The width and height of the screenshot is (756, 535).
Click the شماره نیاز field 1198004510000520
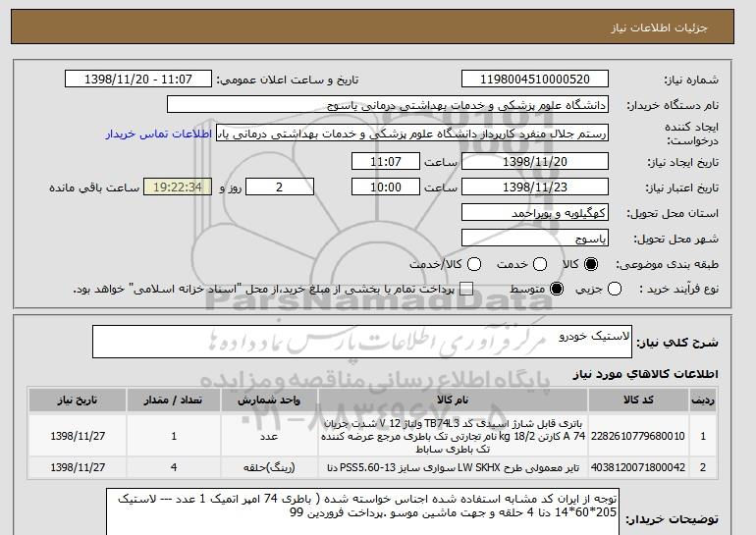[x=535, y=80]
